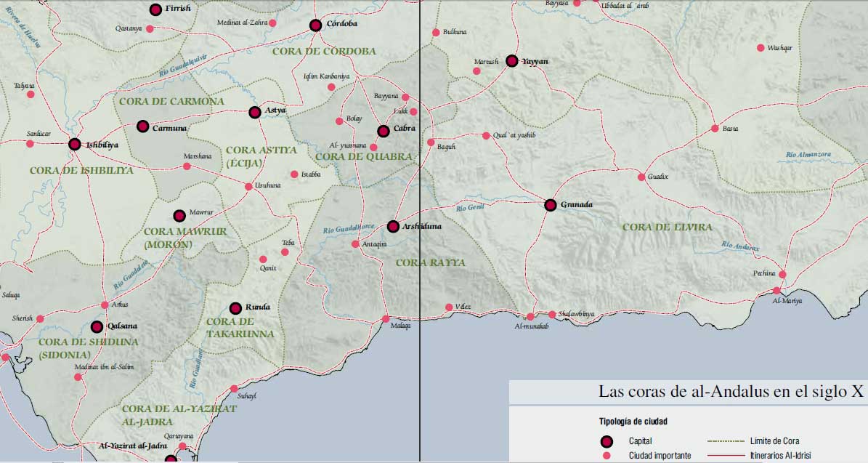The height and width of the screenshot is (463, 868).
Task: Select the Malaqa city dot
Action: (x=386, y=319)
